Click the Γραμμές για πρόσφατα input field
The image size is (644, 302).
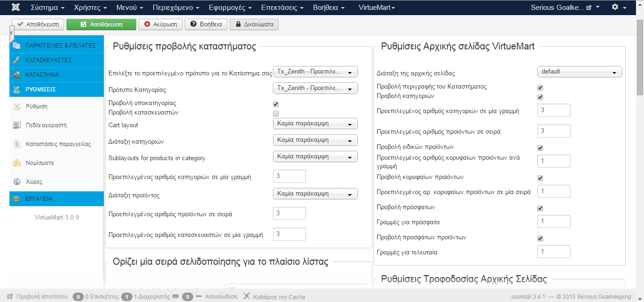click(554, 221)
